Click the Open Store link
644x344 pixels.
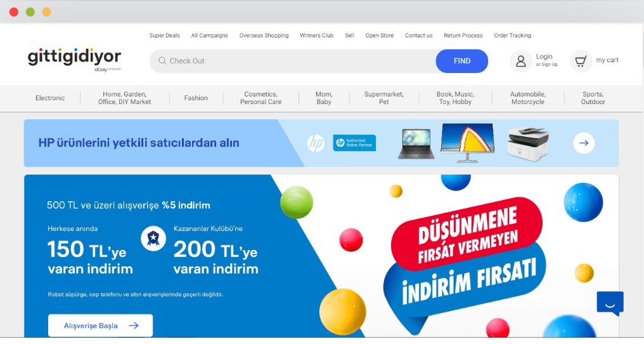(380, 36)
